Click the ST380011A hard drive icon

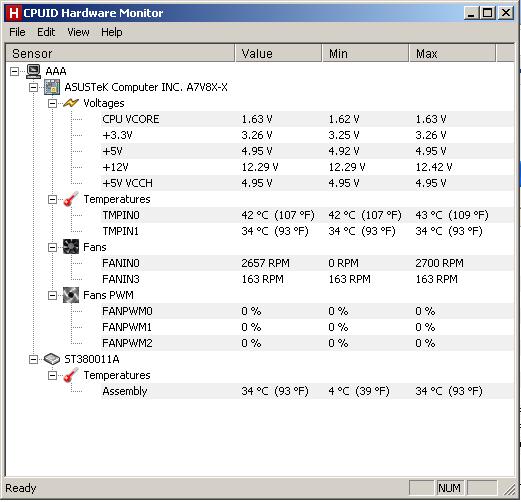click(52, 359)
